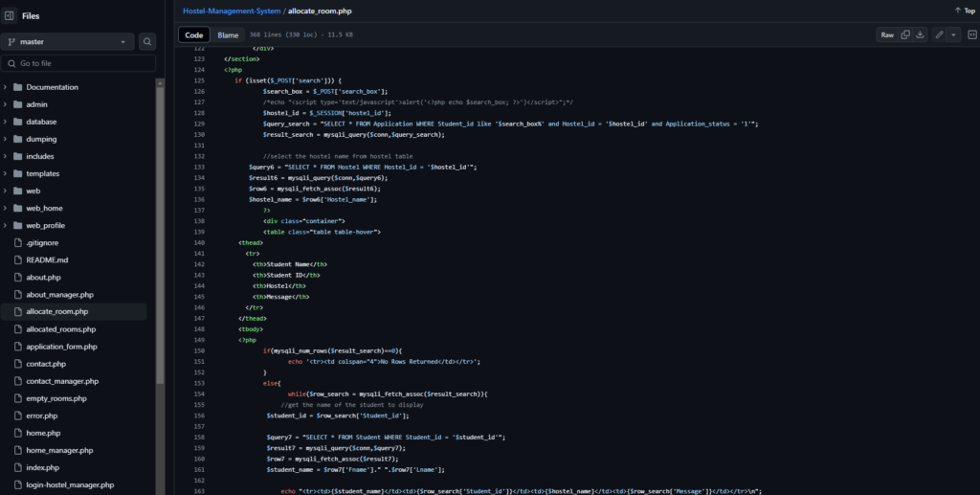This screenshot has width=980, height=495.
Task: Open the dumping folder
Action: coord(41,140)
